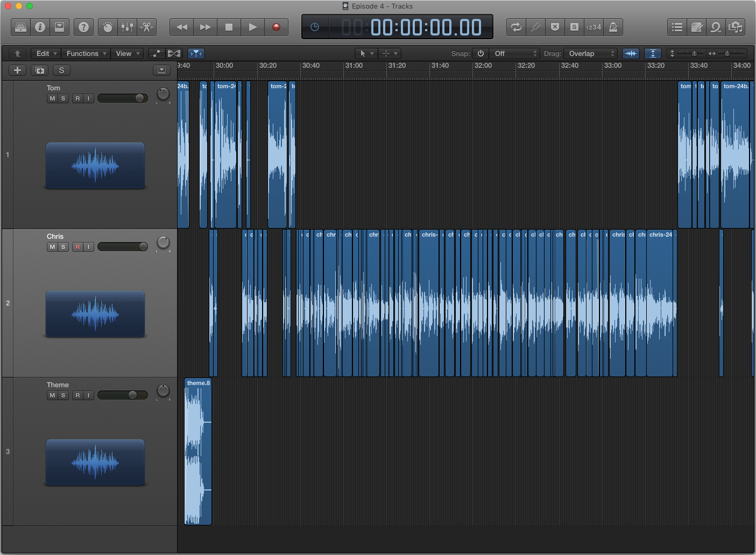Click the 32:00 mark in the ruler

(x=483, y=66)
